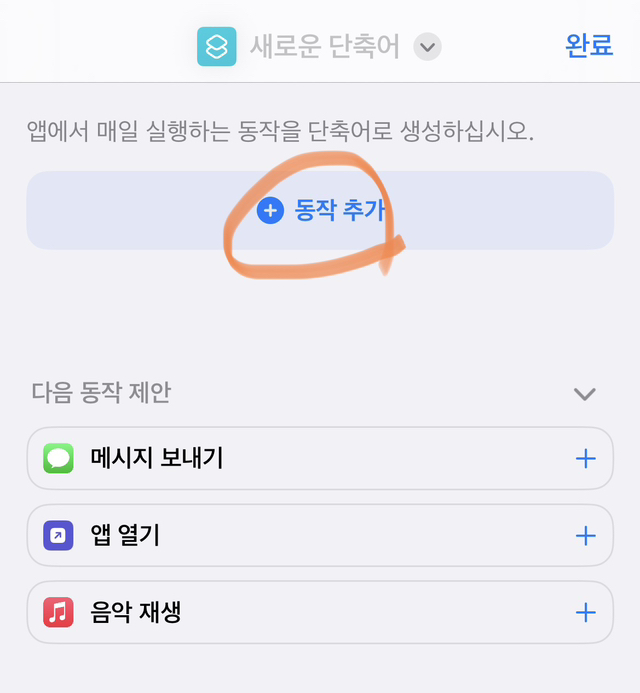This screenshot has height=693, width=640.
Task: Collapse the 다음 동작 제안 section chevron
Action: pos(585,393)
